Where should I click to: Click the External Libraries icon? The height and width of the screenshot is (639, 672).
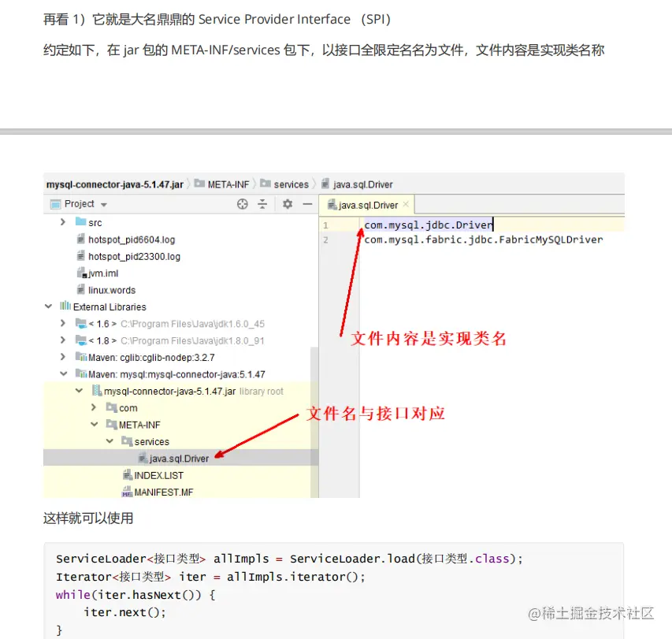click(65, 306)
